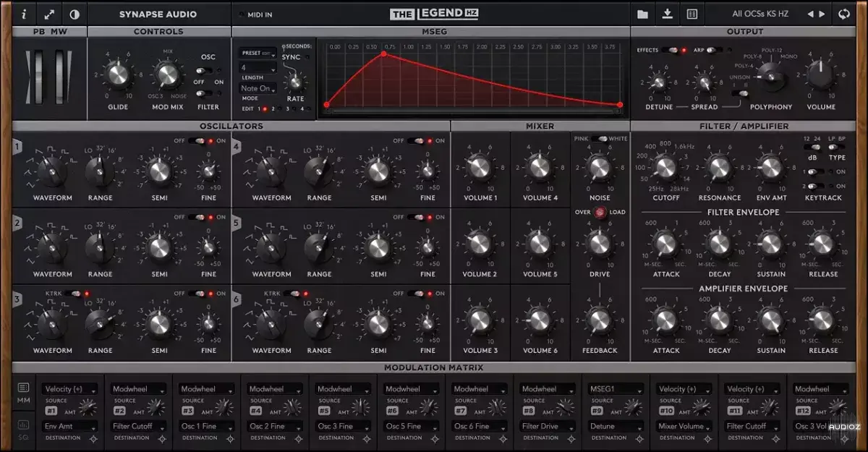Image resolution: width=868 pixels, height=452 pixels.
Task: Select MSEG Edit slot 1
Action: 263,108
